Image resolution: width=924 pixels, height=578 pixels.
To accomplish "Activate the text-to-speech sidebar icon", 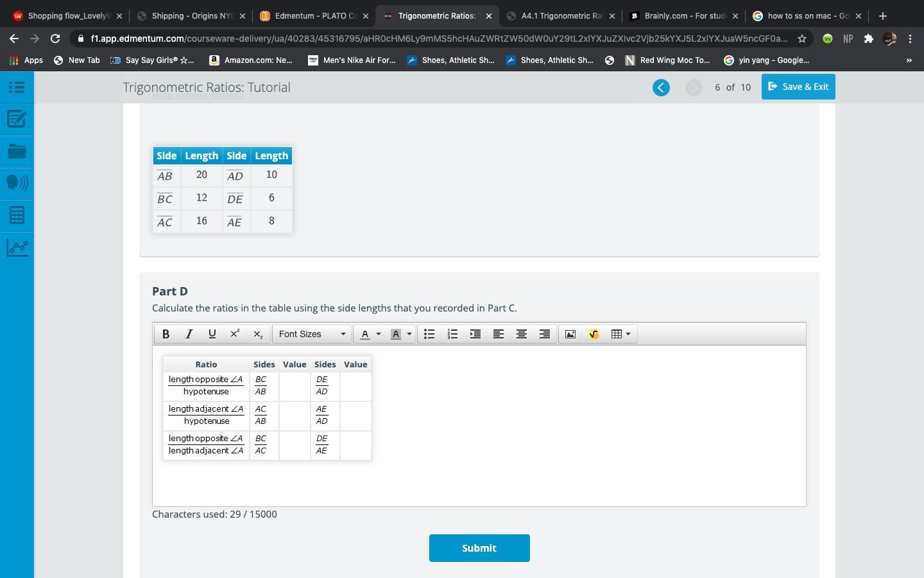I will (x=17, y=183).
